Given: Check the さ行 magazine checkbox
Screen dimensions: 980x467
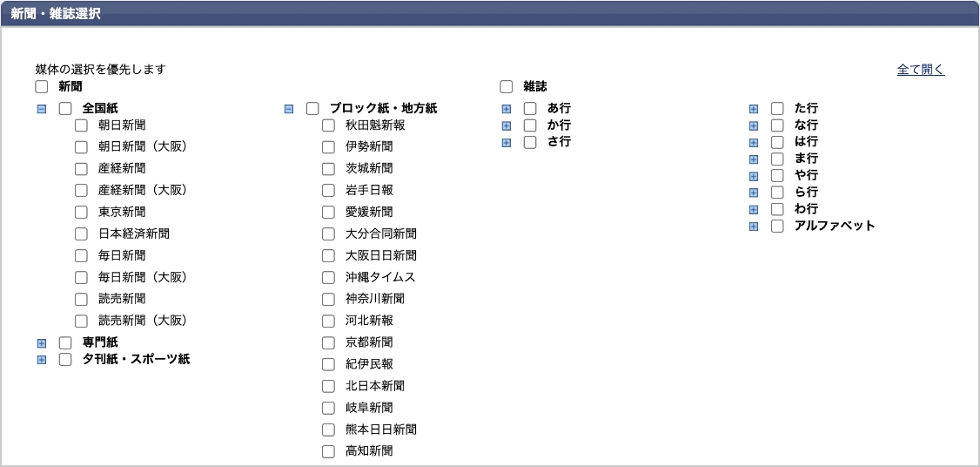Looking at the screenshot, I should pos(530,142).
